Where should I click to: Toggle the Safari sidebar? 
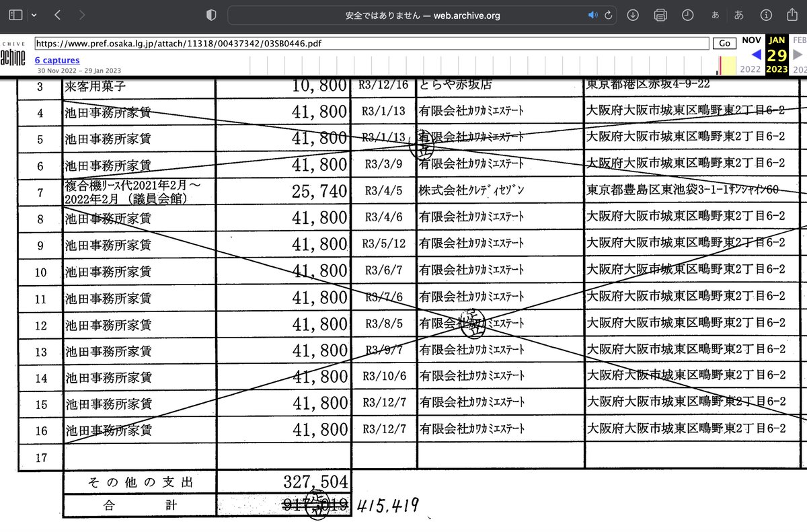pyautogui.click(x=15, y=14)
